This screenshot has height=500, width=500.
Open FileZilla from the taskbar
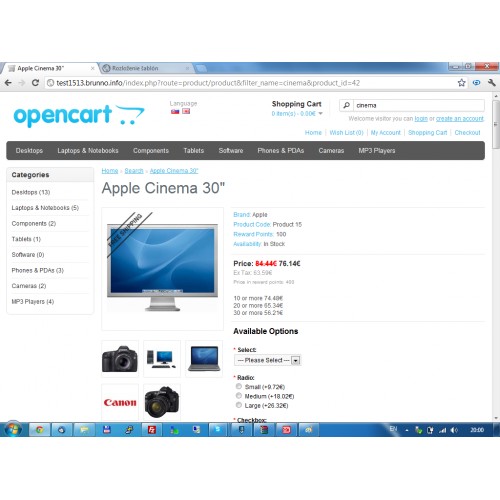pyautogui.click(x=152, y=430)
